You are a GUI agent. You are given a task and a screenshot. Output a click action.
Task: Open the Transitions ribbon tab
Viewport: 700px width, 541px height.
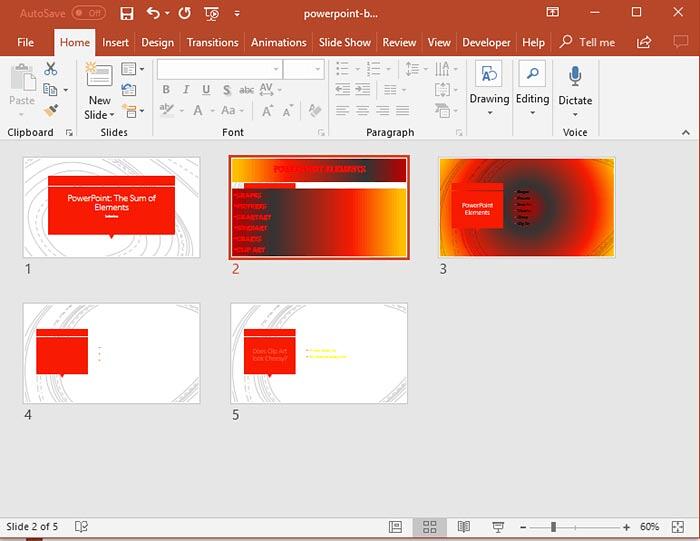(x=212, y=42)
